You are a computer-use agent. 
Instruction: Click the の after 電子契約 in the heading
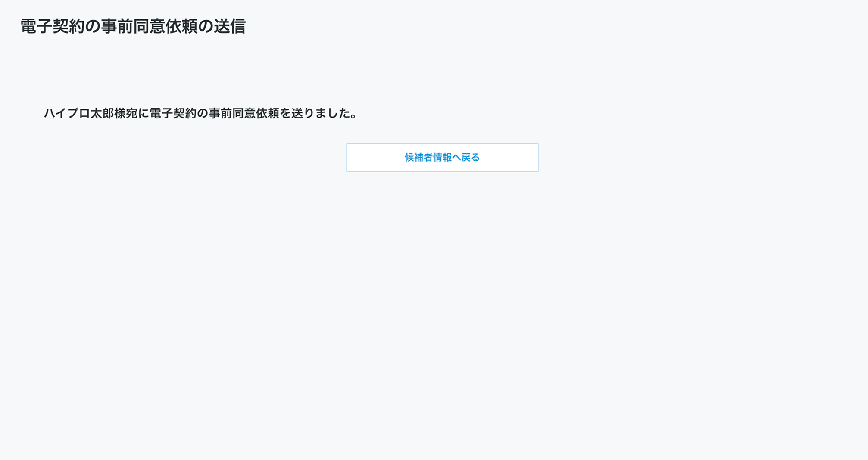[93, 26]
